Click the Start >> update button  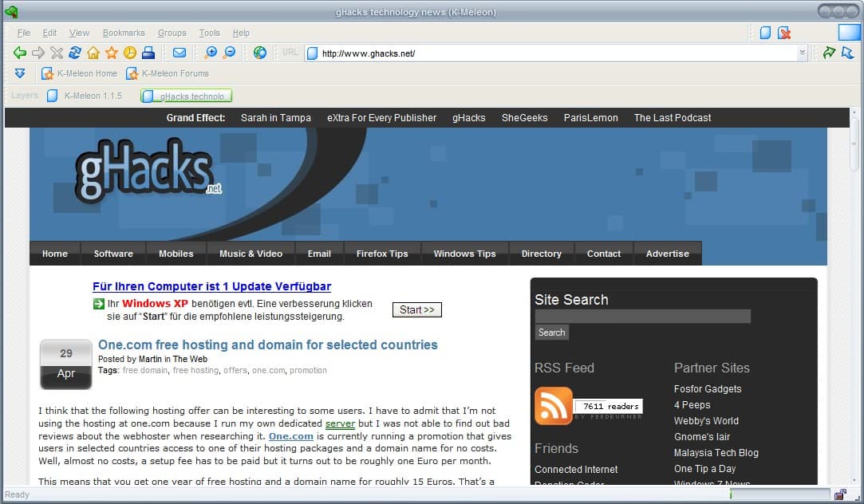coord(416,309)
